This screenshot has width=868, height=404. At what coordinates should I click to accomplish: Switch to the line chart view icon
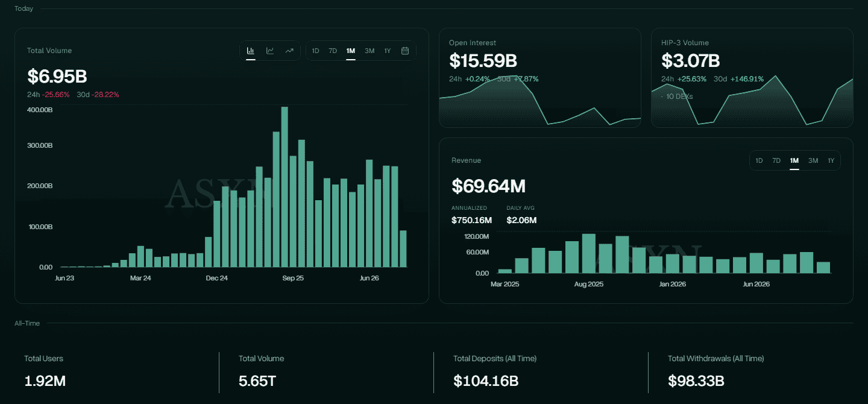tap(270, 51)
